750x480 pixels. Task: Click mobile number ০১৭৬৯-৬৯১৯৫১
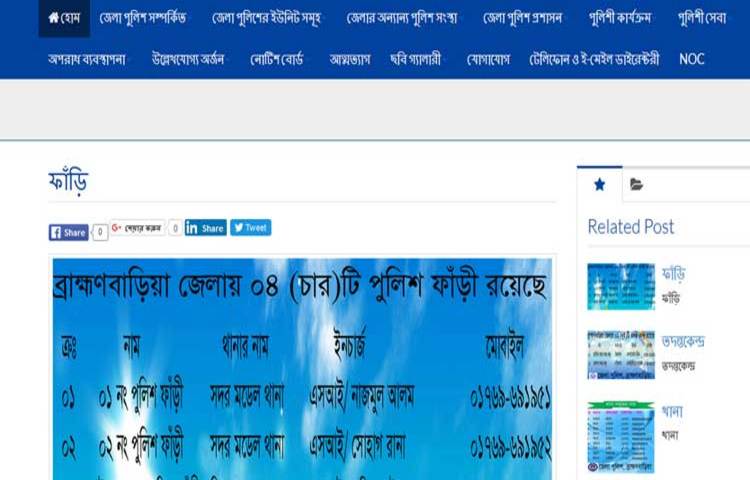pyautogui.click(x=511, y=398)
